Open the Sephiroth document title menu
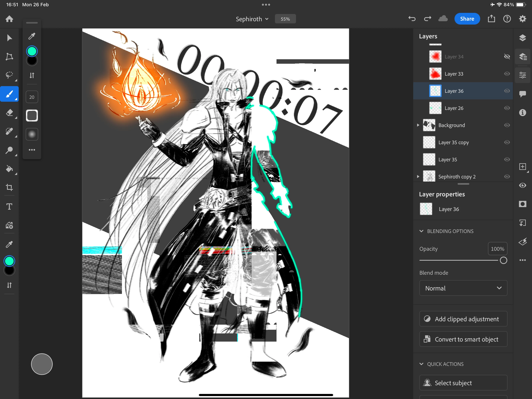 [252, 19]
